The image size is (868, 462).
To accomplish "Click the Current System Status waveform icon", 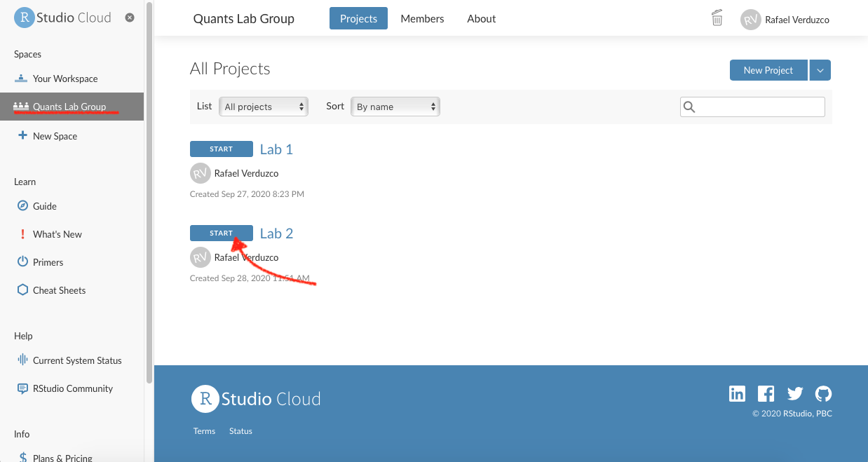I will click(x=22, y=360).
